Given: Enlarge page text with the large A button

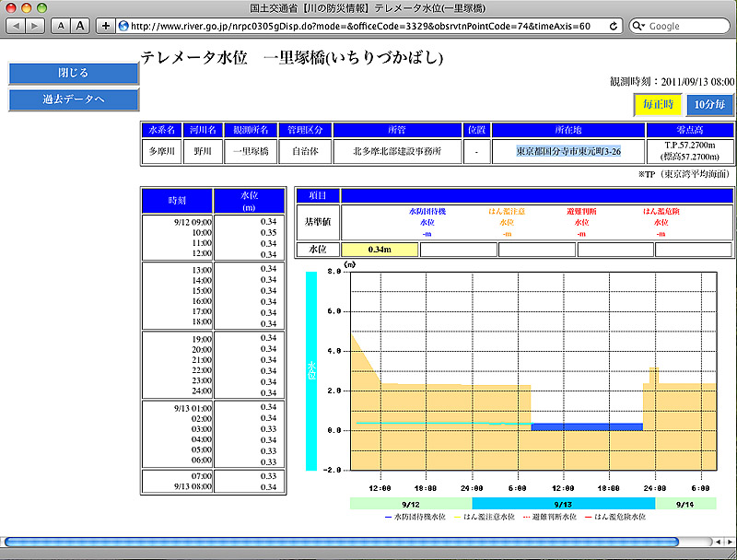Looking at the screenshot, I should click(80, 26).
